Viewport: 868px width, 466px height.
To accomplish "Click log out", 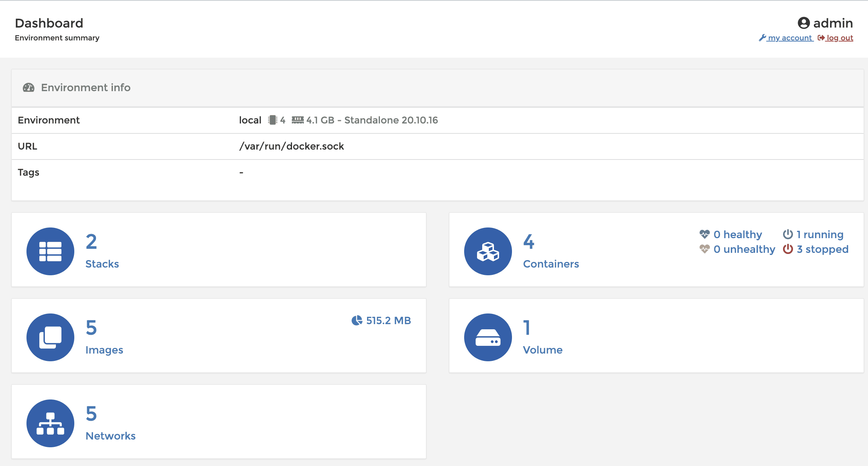I will [840, 37].
